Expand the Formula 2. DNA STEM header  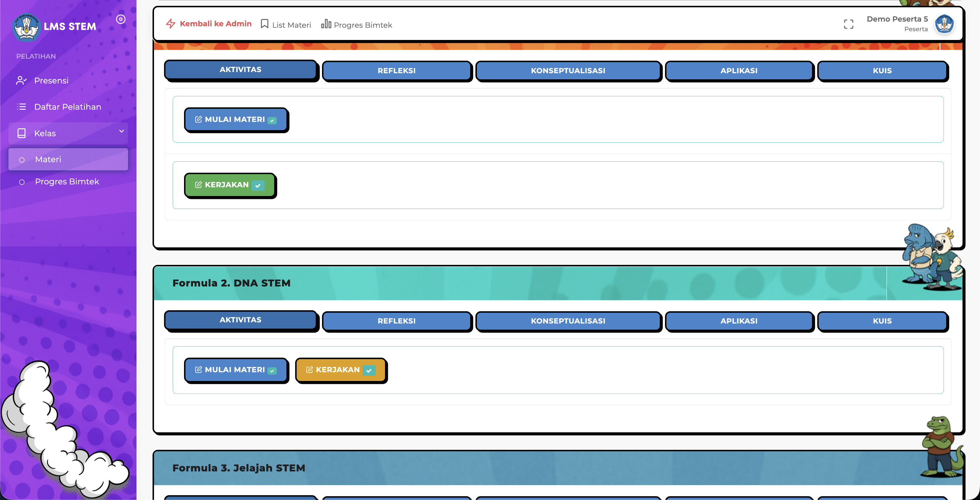click(x=231, y=283)
